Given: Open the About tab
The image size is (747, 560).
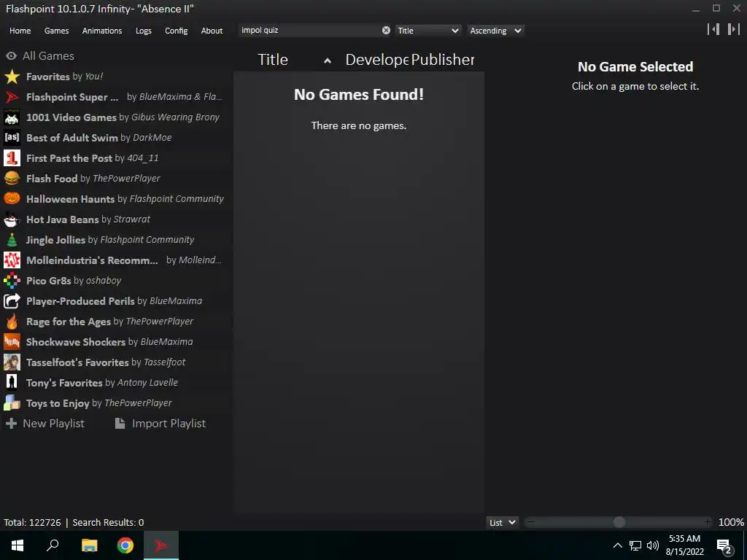Looking at the screenshot, I should [x=212, y=31].
